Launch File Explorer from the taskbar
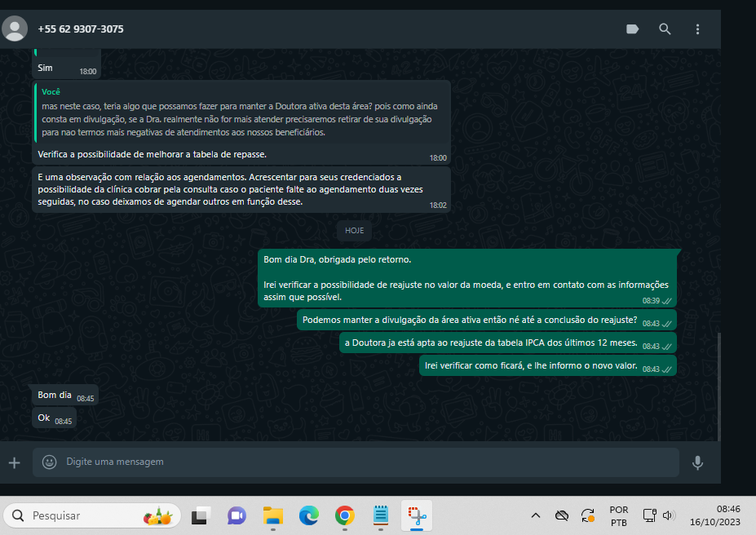The image size is (756, 535). [272, 515]
